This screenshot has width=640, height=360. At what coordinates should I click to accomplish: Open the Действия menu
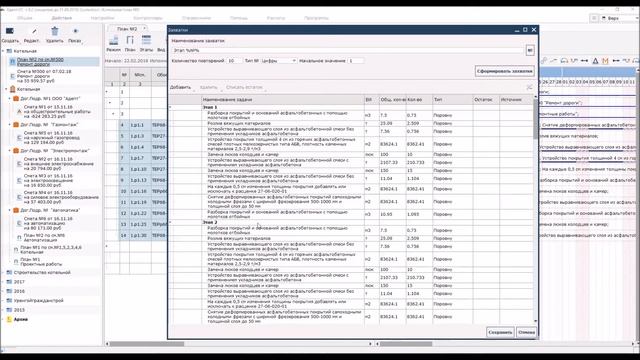(62, 18)
